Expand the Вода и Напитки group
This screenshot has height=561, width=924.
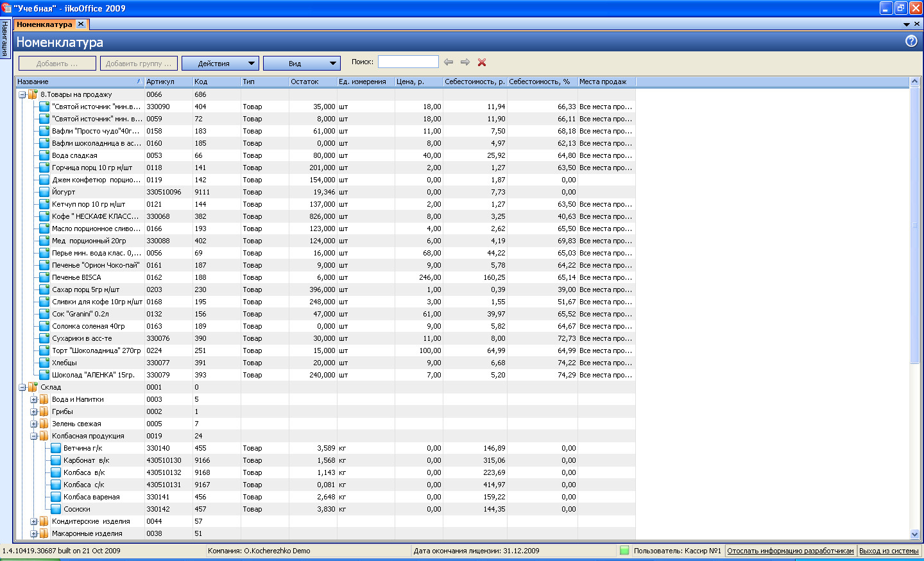click(x=34, y=399)
